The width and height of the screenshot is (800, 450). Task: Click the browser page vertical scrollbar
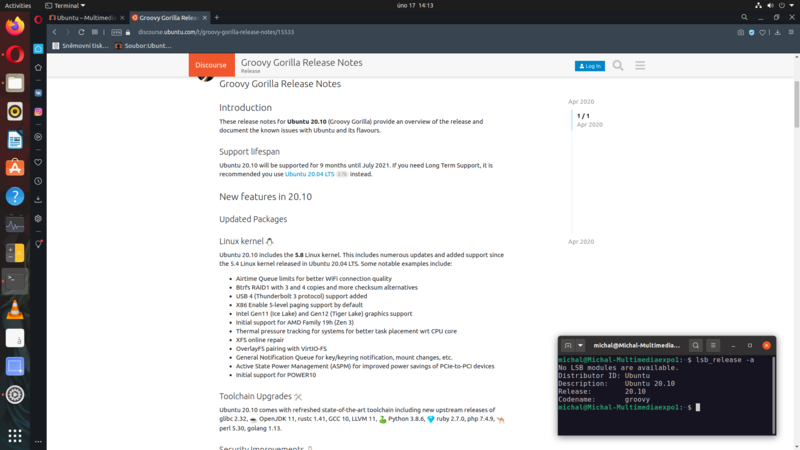pos(796,104)
